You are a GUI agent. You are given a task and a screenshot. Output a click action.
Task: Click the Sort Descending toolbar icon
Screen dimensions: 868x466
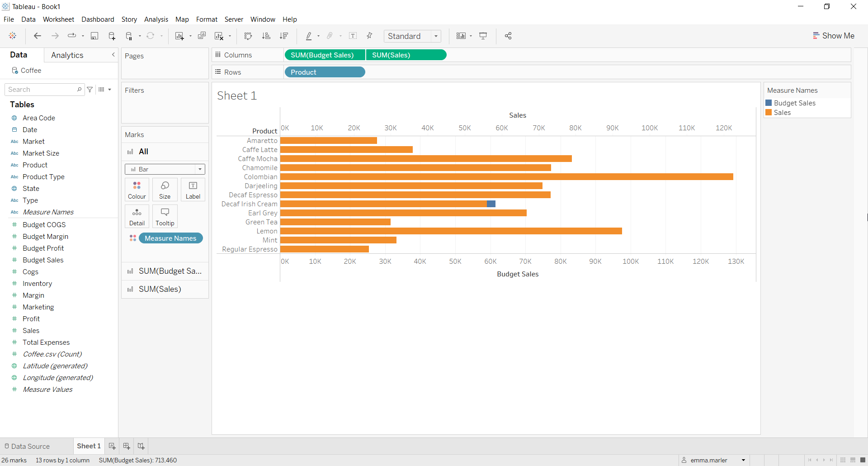pyautogui.click(x=284, y=36)
